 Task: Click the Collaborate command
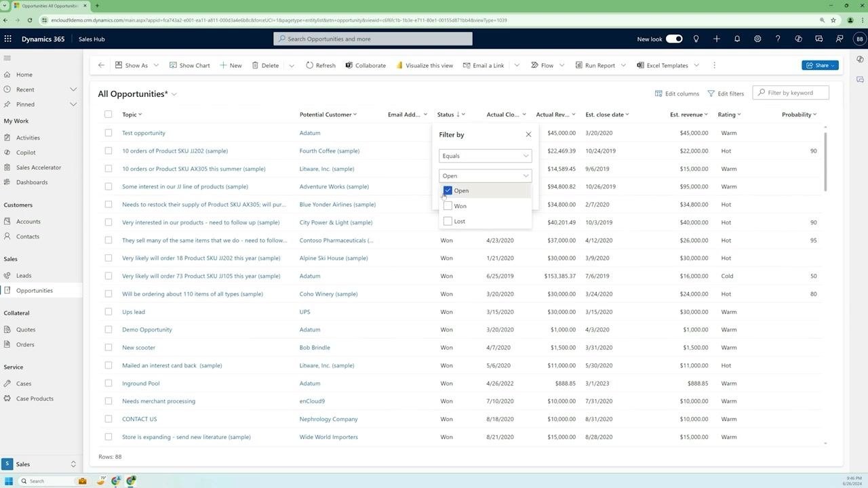tap(366, 65)
